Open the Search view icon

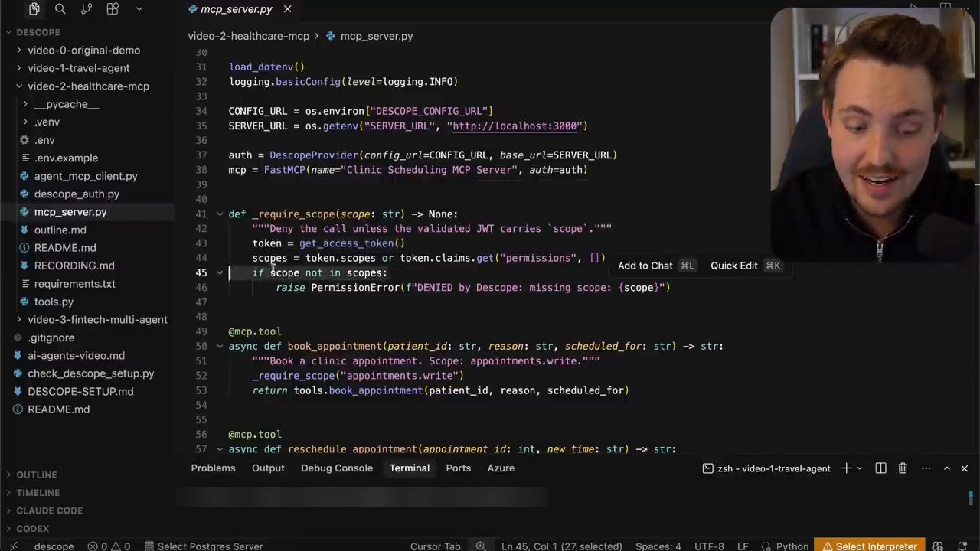coord(60,9)
